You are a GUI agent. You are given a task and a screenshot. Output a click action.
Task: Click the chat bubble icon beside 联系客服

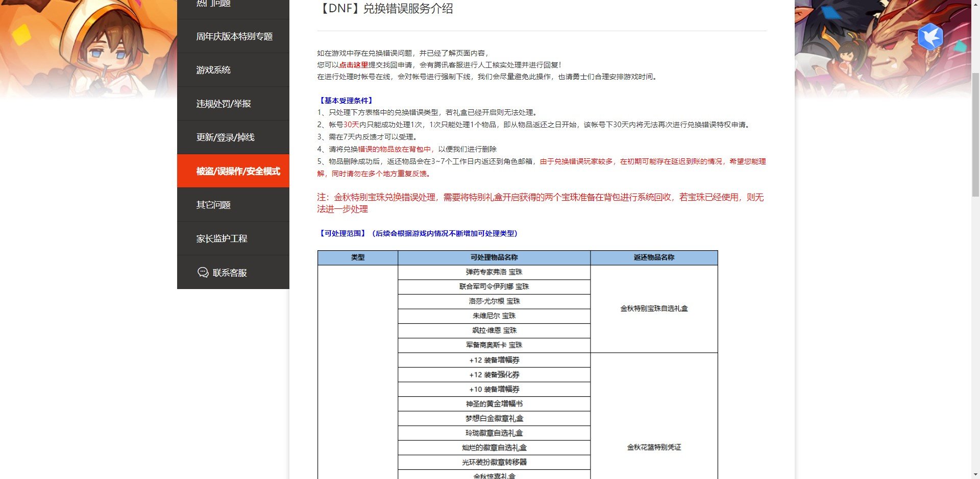202,272
